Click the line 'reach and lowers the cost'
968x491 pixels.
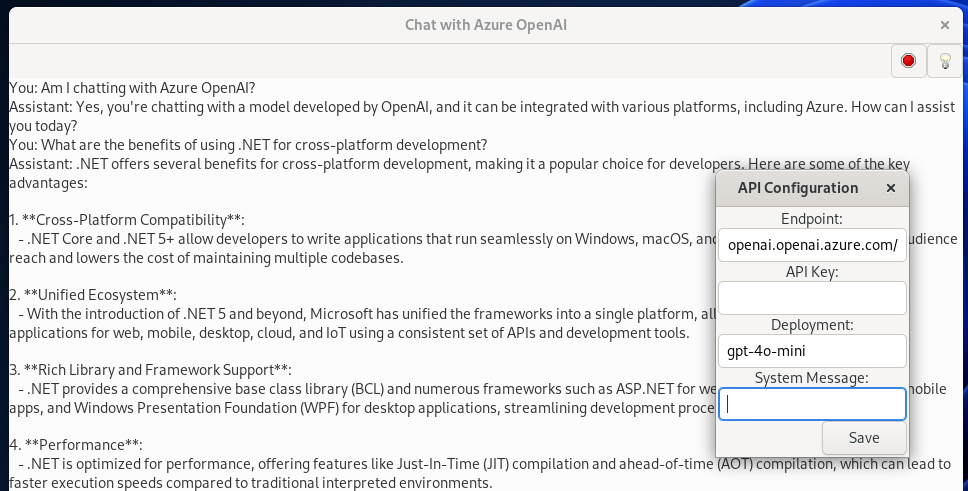[206, 258]
